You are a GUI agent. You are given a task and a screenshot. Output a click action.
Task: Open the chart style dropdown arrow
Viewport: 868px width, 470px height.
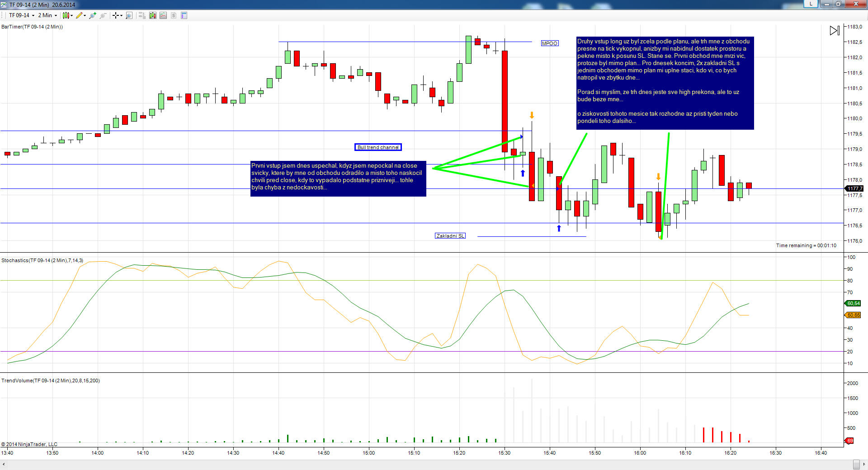point(71,16)
